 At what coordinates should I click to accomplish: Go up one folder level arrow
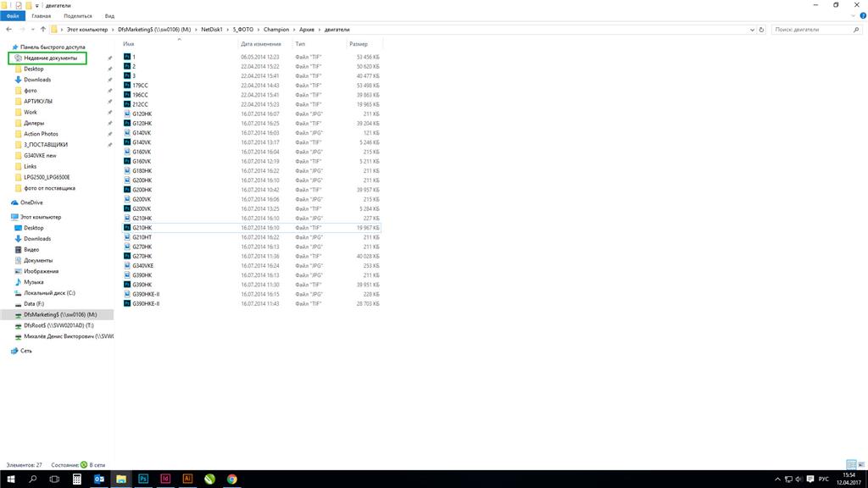(43, 30)
